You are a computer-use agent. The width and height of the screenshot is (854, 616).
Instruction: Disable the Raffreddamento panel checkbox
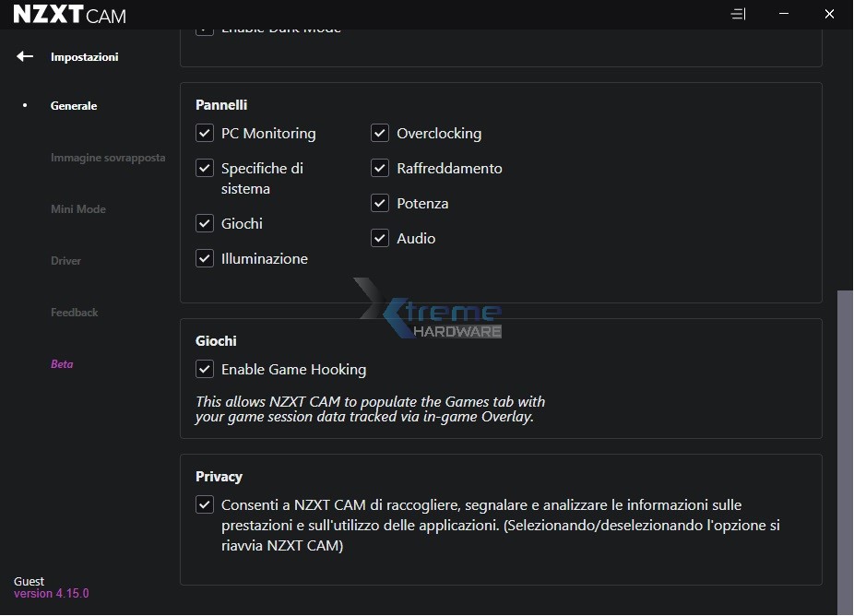(x=380, y=169)
